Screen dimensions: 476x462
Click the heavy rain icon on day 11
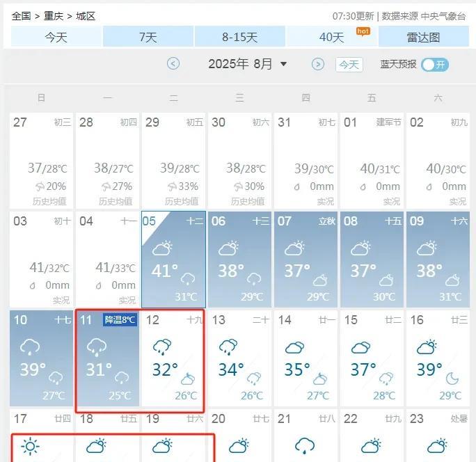(x=97, y=347)
